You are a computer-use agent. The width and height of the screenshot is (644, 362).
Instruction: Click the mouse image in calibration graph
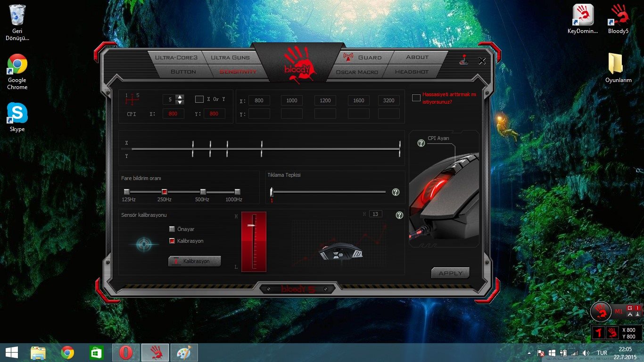pyautogui.click(x=340, y=252)
